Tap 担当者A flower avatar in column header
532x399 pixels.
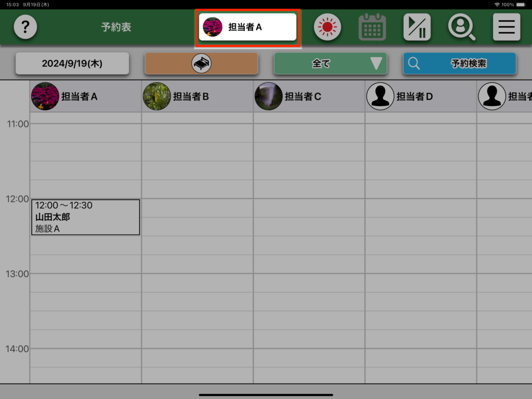coord(45,96)
